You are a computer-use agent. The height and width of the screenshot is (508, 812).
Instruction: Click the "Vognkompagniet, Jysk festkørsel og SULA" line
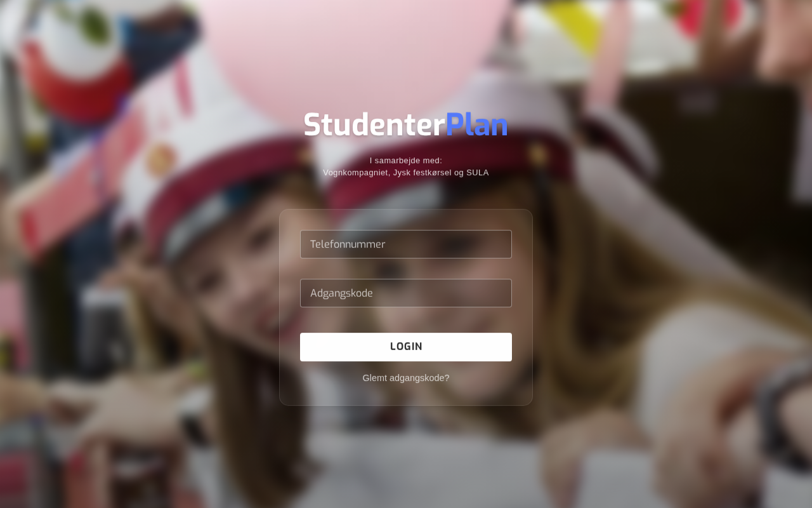(406, 173)
